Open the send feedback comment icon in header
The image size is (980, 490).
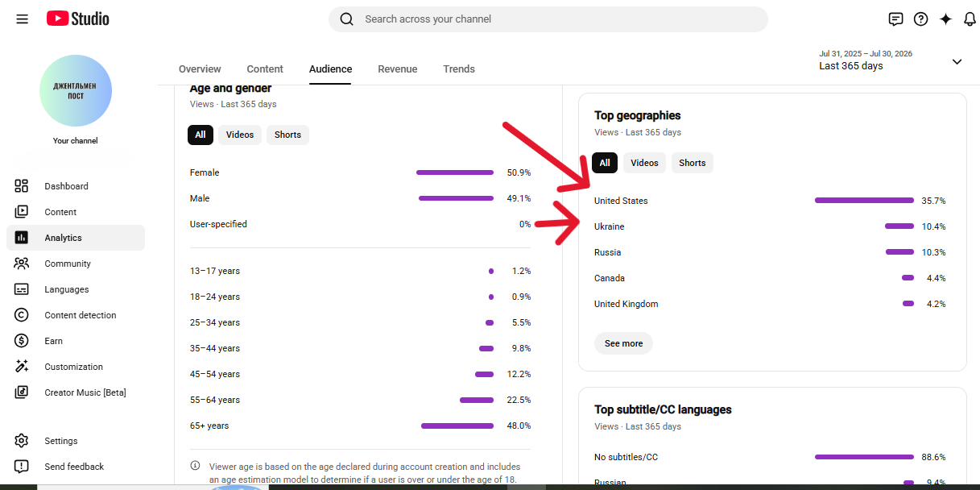click(895, 19)
